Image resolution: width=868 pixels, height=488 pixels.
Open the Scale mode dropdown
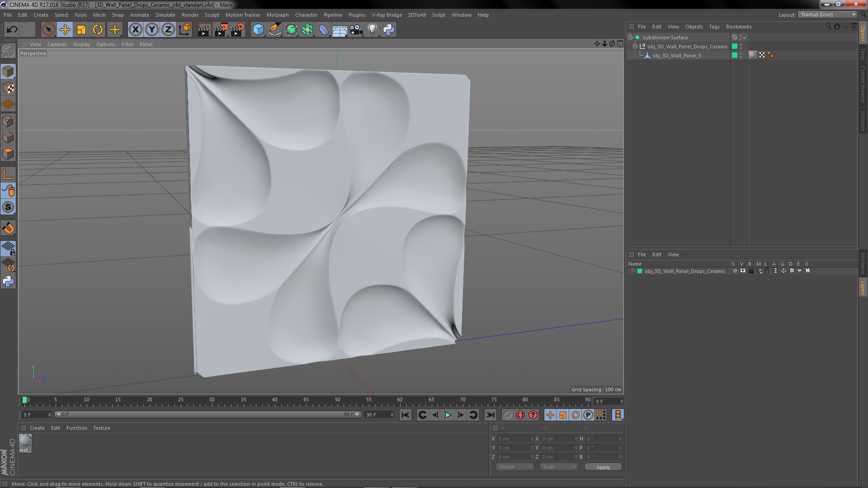pos(559,467)
